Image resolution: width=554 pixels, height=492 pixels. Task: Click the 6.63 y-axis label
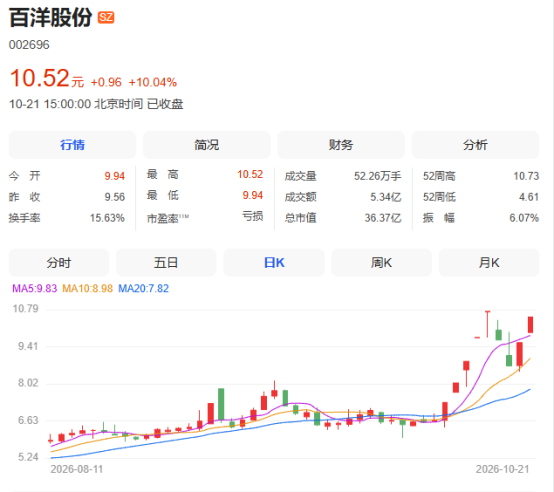coord(28,421)
